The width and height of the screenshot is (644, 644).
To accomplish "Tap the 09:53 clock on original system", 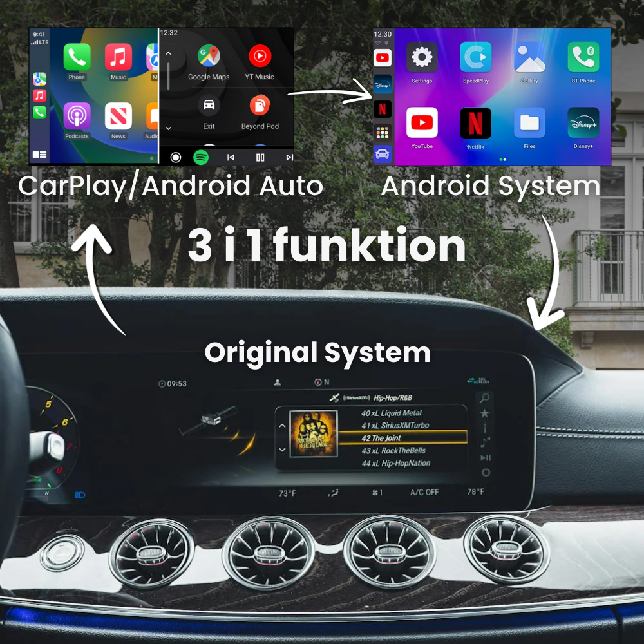I will 173,384.
